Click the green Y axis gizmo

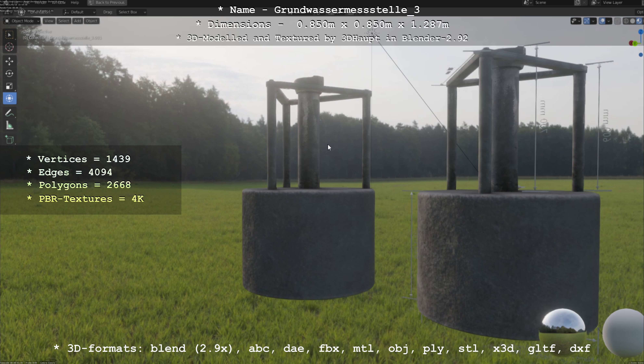tap(635, 44)
